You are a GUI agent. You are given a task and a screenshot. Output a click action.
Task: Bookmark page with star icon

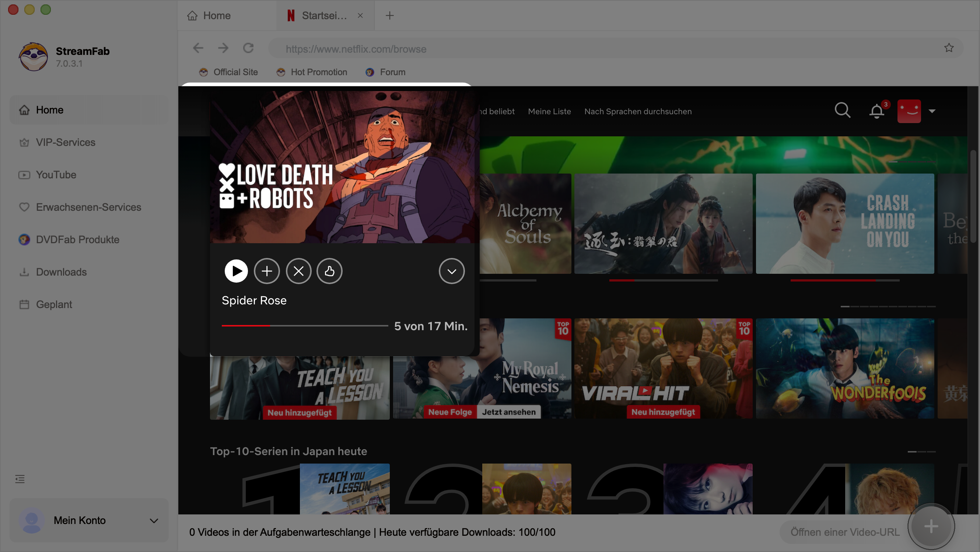(948, 48)
